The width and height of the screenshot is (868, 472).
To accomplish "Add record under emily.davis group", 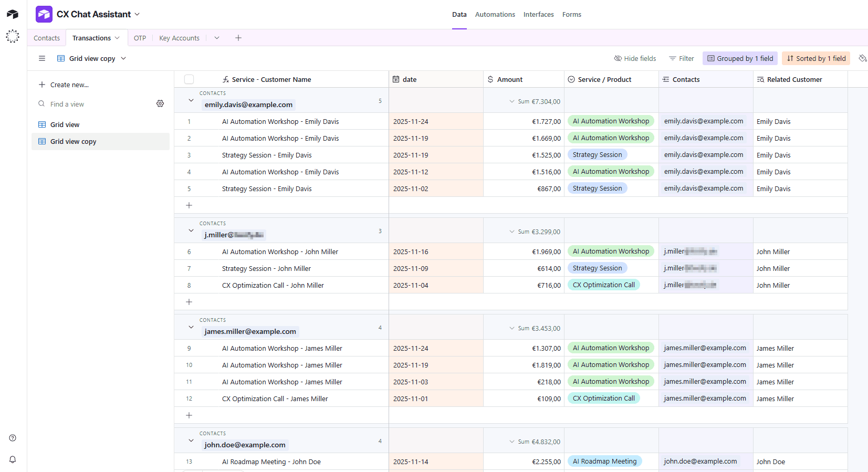I will click(x=189, y=205).
